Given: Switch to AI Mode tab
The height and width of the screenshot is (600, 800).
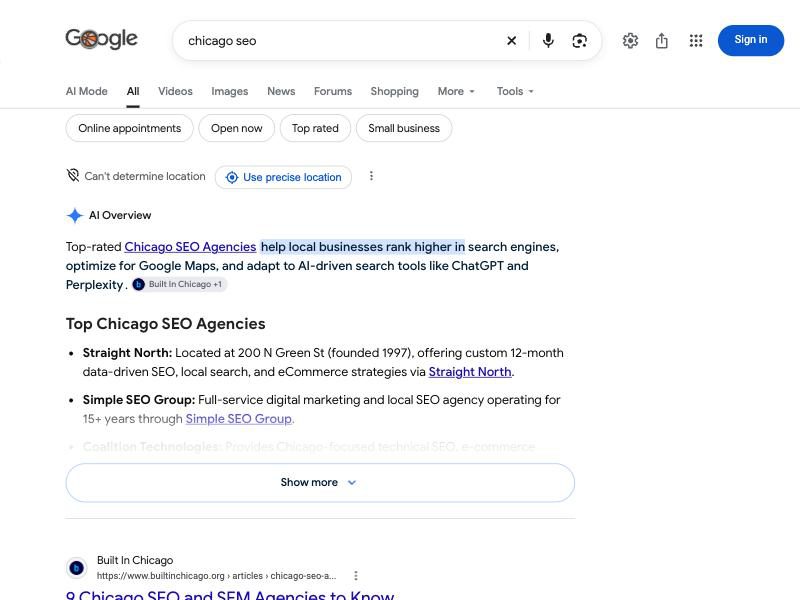Looking at the screenshot, I should (x=86, y=91).
